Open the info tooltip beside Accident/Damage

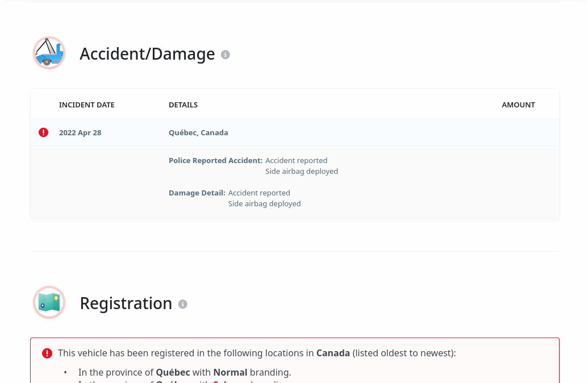point(225,55)
